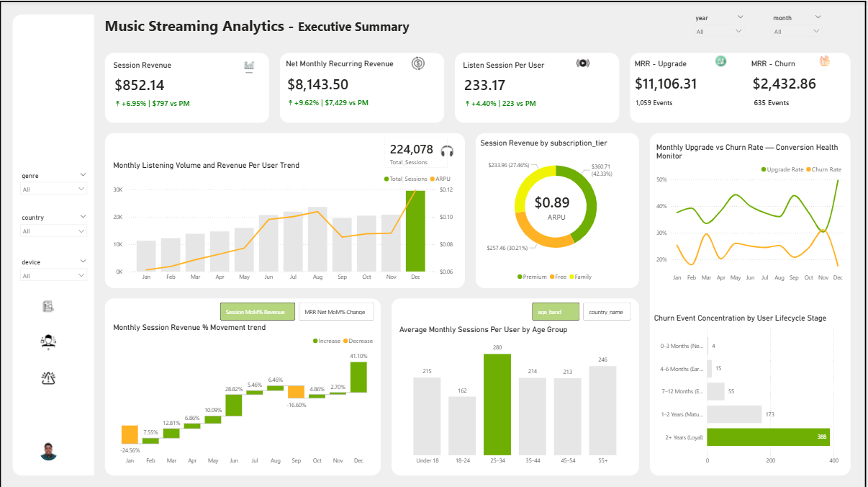Click the dollar coin icon on Net MRR card
868x487 pixels.
point(418,63)
